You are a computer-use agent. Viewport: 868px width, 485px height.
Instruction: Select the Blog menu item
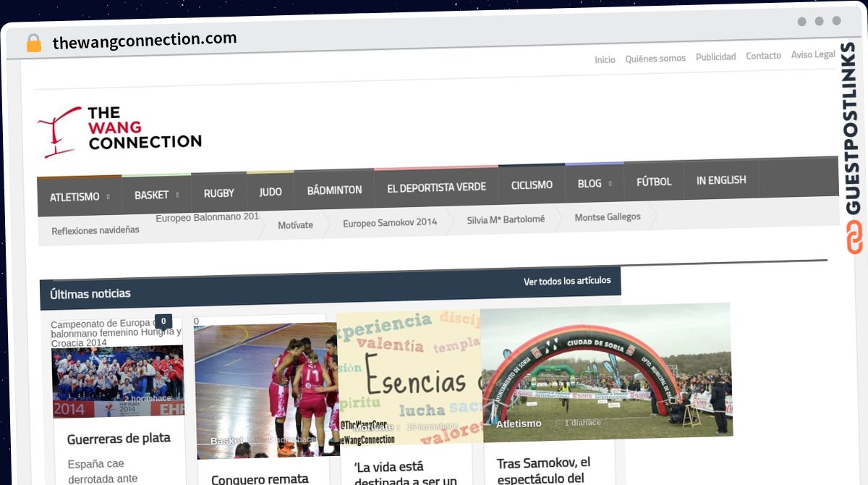589,183
